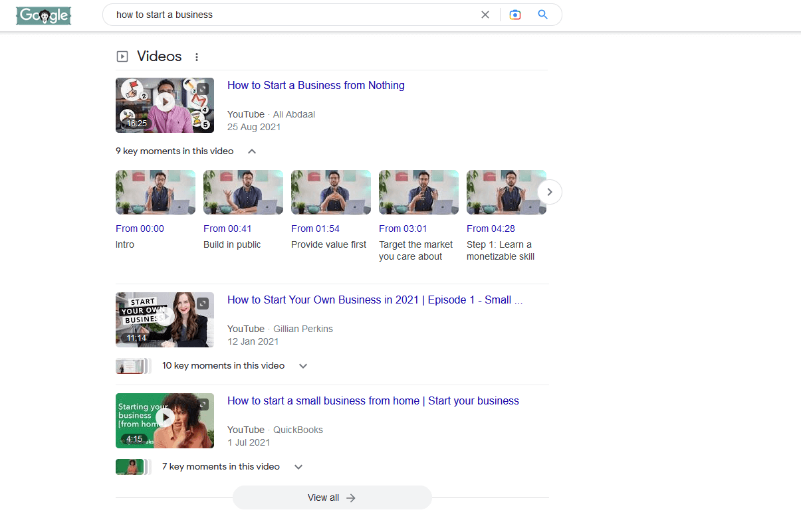
Task: Click preview stack beside '10 key moments'
Action: (133, 366)
